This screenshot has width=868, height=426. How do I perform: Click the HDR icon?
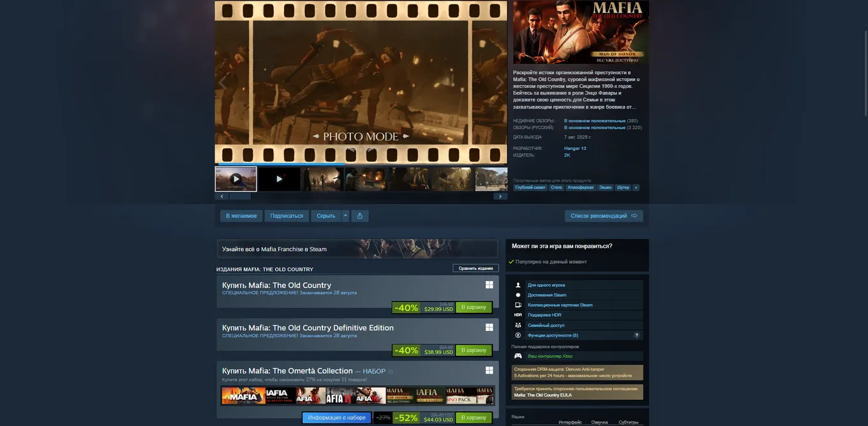pyautogui.click(x=518, y=315)
